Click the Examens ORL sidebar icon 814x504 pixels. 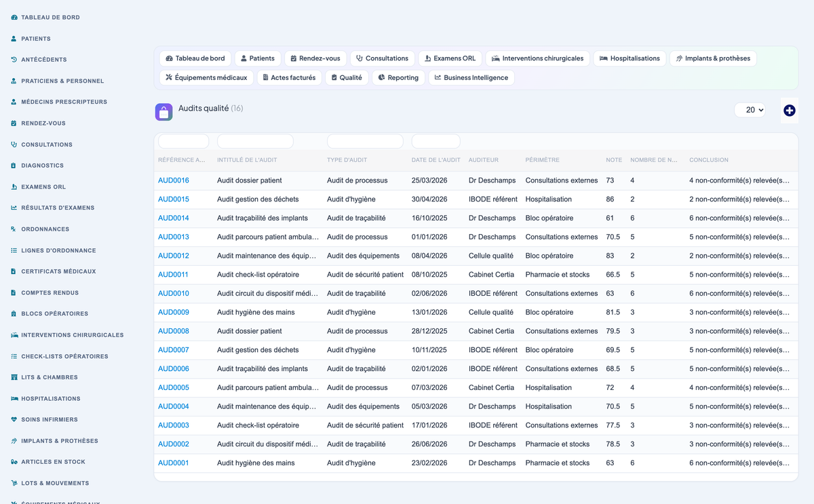14,187
